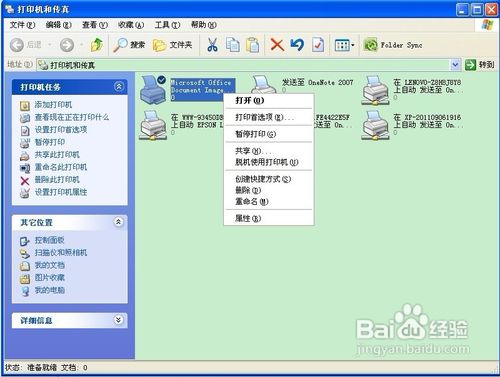Viewport: 500px width, 377px height.
Task: Open 扫描仪和照相机 link
Action: click(61, 253)
